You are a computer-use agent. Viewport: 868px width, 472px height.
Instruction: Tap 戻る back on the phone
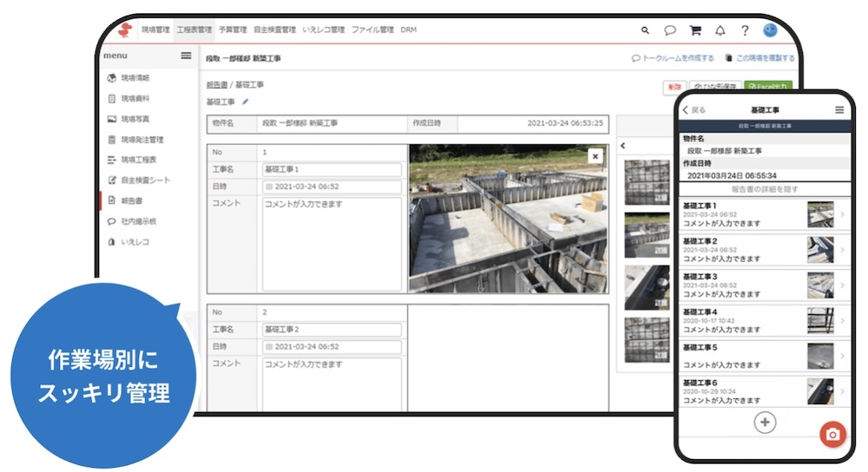point(694,110)
